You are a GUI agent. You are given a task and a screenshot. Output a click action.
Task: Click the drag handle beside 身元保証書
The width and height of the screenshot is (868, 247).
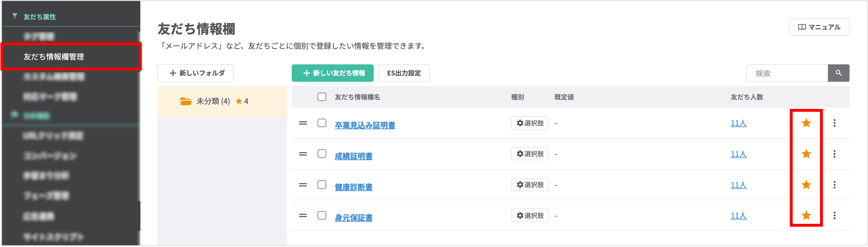(x=303, y=215)
